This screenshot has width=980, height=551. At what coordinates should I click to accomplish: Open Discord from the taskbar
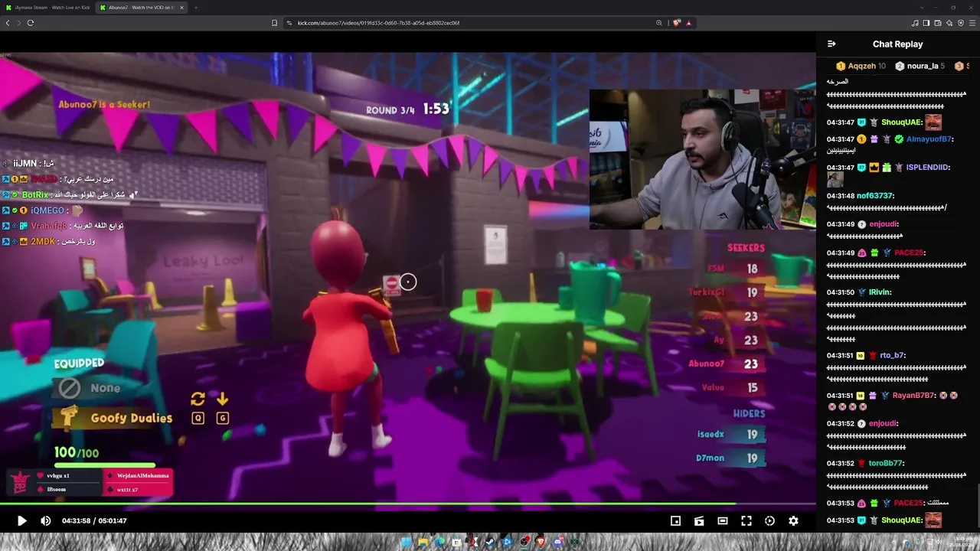[x=558, y=543]
